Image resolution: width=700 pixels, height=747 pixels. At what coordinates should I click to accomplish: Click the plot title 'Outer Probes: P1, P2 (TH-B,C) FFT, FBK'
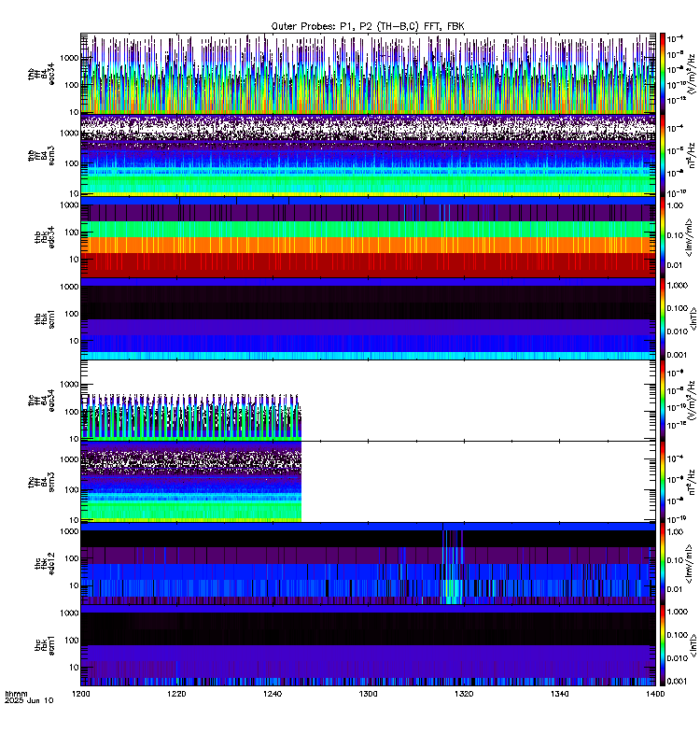[x=368, y=27]
